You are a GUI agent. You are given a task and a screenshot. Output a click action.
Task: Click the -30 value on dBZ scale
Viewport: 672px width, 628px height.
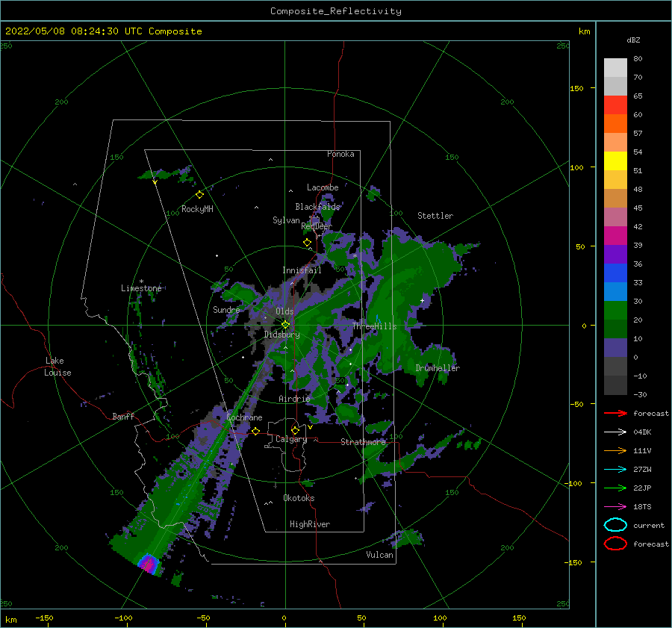pyautogui.click(x=640, y=394)
